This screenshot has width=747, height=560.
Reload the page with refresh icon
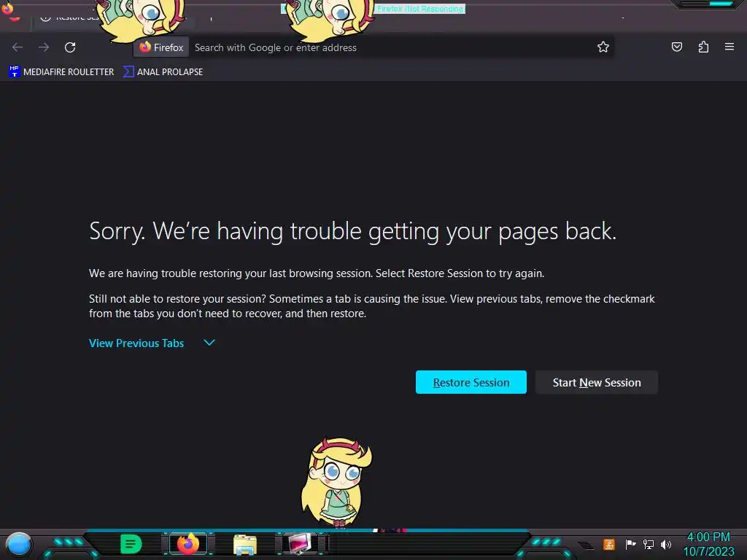pyautogui.click(x=70, y=47)
